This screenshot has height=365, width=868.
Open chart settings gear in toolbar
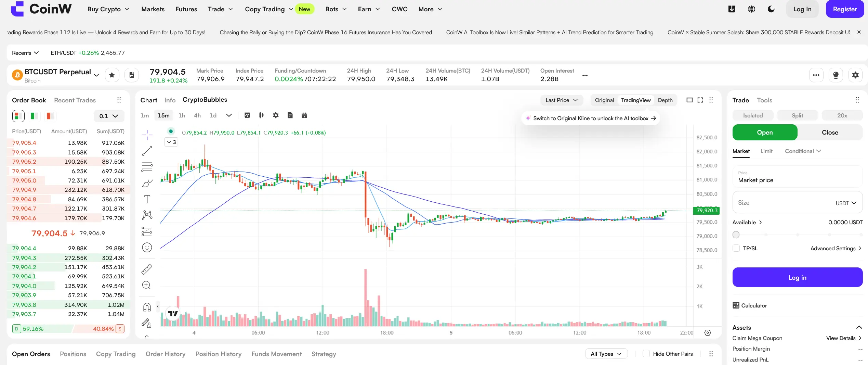[276, 115]
